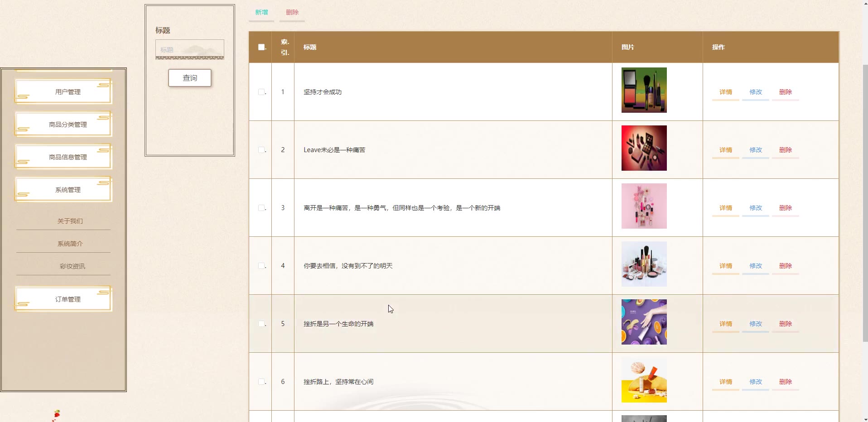Click 修改 for row 3

click(x=756, y=208)
